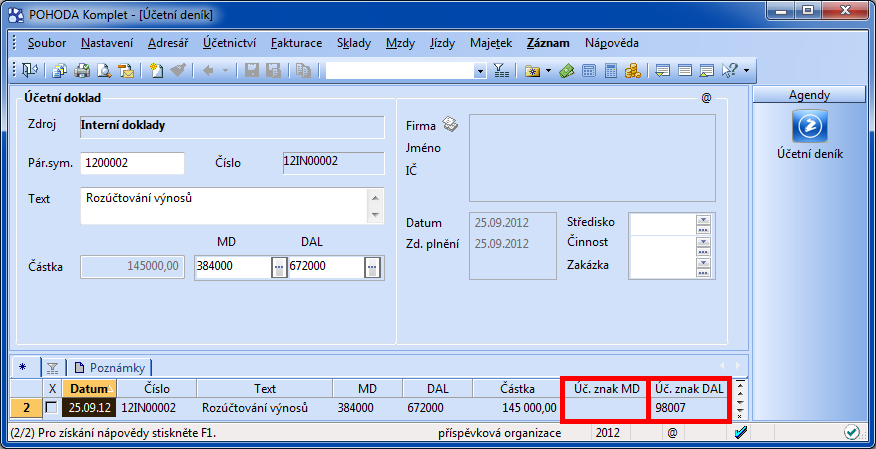Image resolution: width=876 pixels, height=449 pixels.
Task: Click the green banknote icon
Action: click(x=566, y=71)
